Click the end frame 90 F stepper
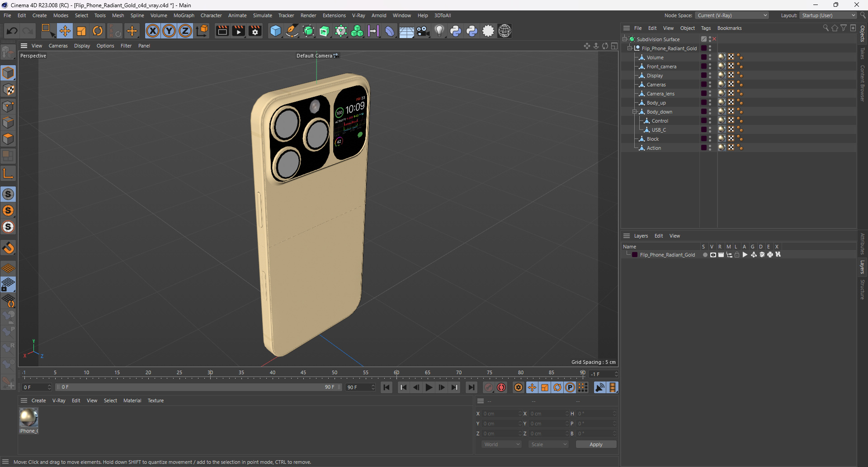The width and height of the screenshot is (868, 467). (373, 387)
